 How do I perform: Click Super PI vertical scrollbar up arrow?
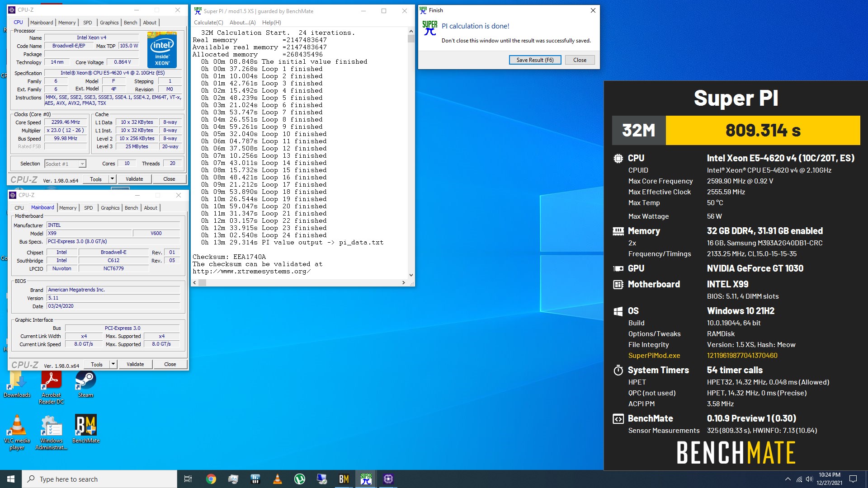point(411,31)
